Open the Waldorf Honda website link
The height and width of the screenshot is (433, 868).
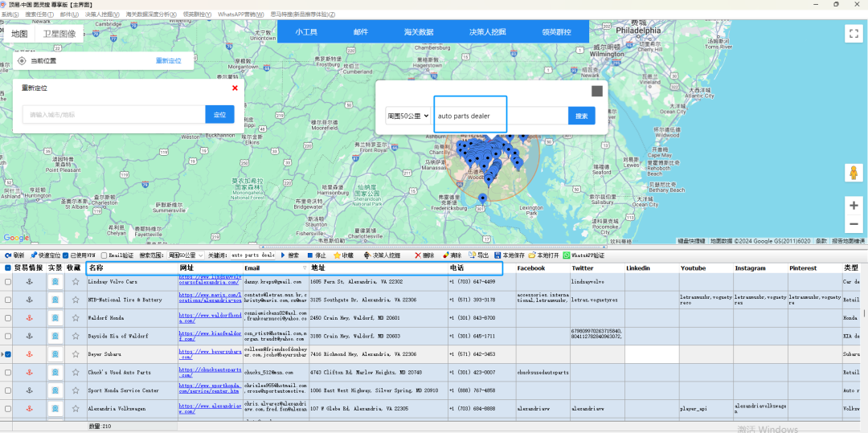tap(211, 318)
